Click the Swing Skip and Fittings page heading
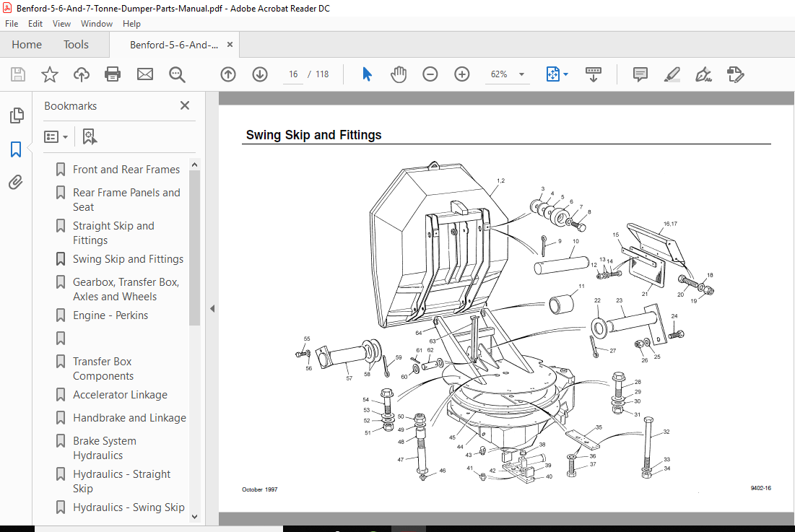Viewport: 795px width, 532px height. [x=313, y=135]
